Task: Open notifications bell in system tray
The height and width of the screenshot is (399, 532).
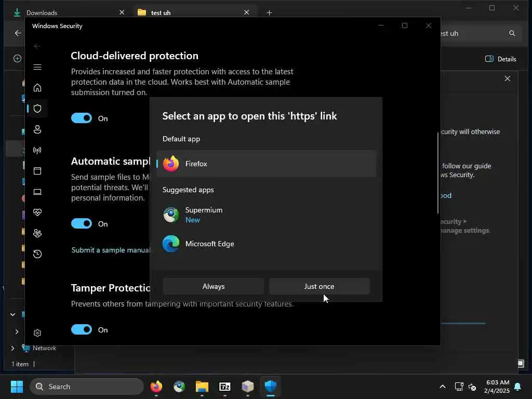Action: point(518,387)
